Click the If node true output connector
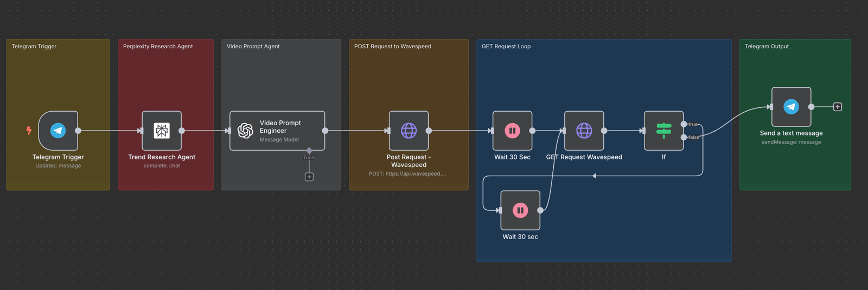This screenshot has height=290, width=868. (684, 124)
